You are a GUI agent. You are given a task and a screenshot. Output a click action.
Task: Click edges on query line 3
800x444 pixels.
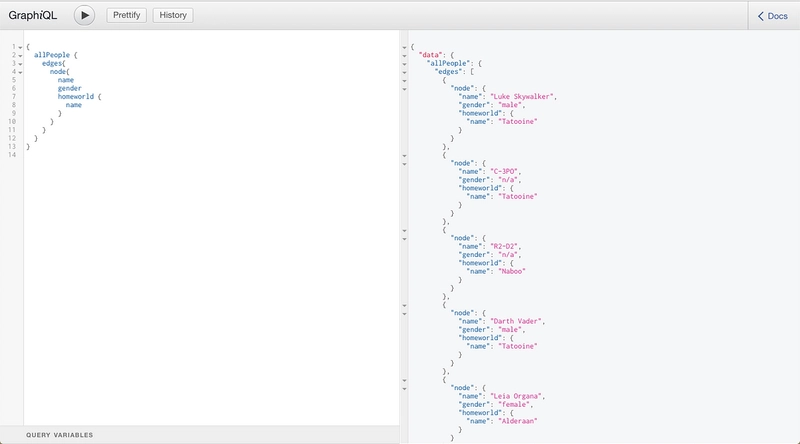coord(52,63)
